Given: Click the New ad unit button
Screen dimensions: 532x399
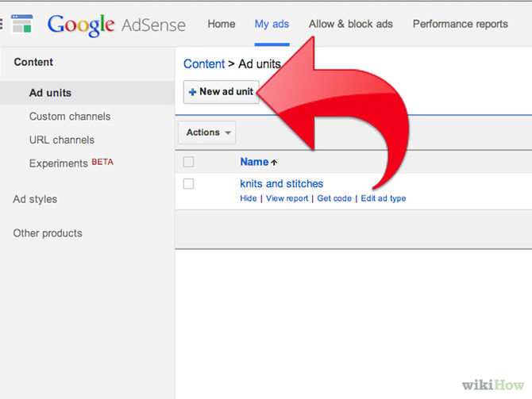Looking at the screenshot, I should tap(222, 92).
